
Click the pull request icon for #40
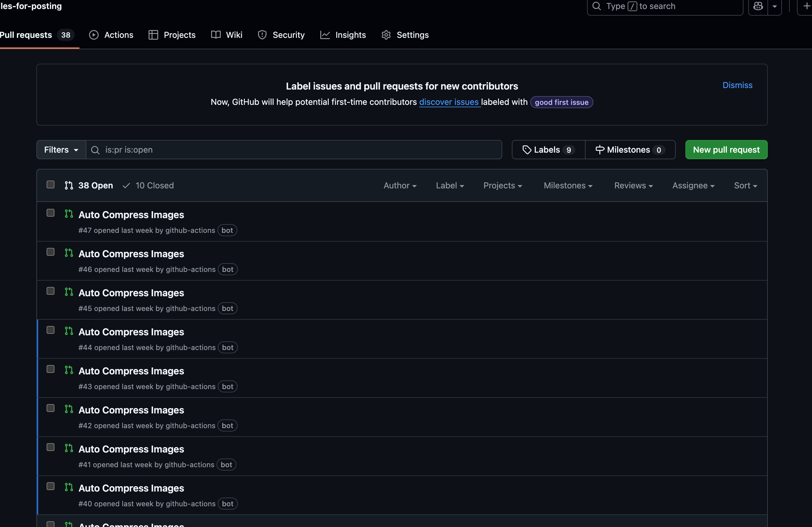point(69,487)
